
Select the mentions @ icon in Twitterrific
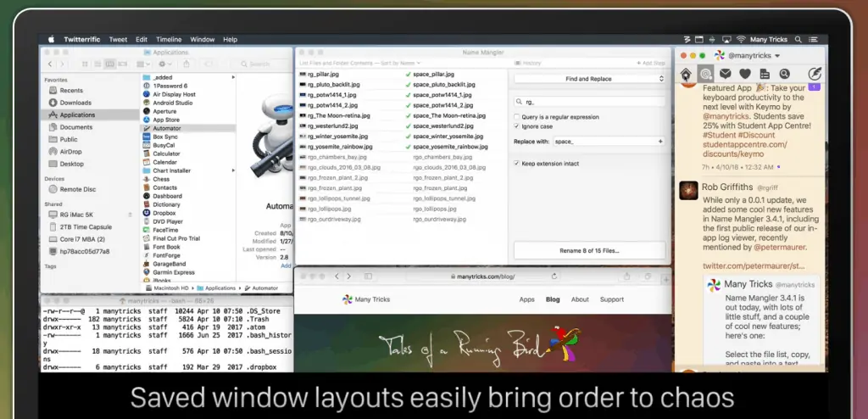[705, 74]
